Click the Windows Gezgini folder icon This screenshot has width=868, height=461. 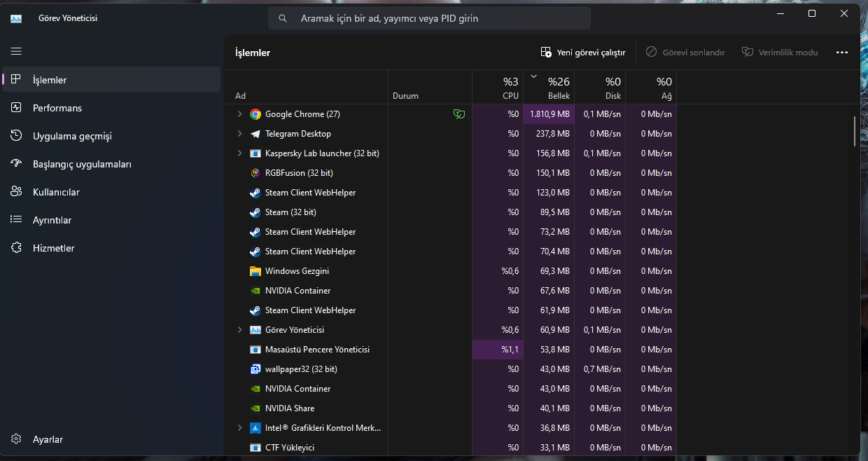[x=255, y=271]
